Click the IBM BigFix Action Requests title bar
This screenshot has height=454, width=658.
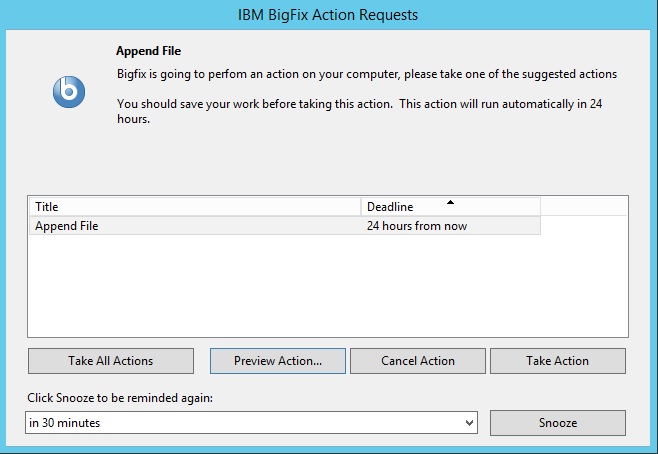pos(328,14)
